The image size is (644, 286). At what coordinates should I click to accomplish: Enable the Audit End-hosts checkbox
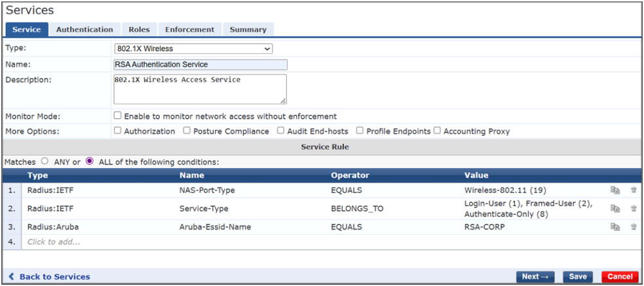click(x=281, y=131)
